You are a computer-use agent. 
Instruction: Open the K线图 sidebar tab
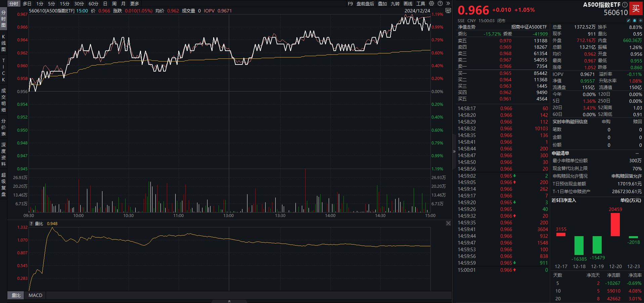click(3, 43)
